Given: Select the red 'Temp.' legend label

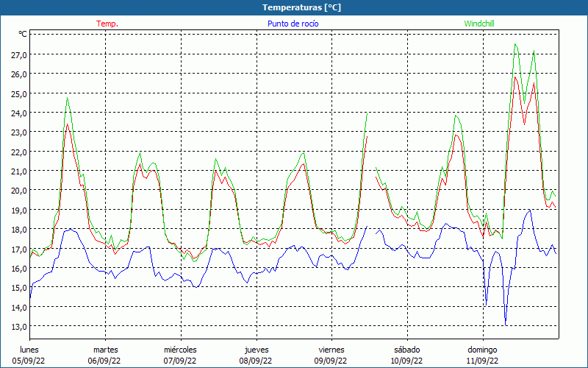Looking at the screenshot, I should pos(107,24).
